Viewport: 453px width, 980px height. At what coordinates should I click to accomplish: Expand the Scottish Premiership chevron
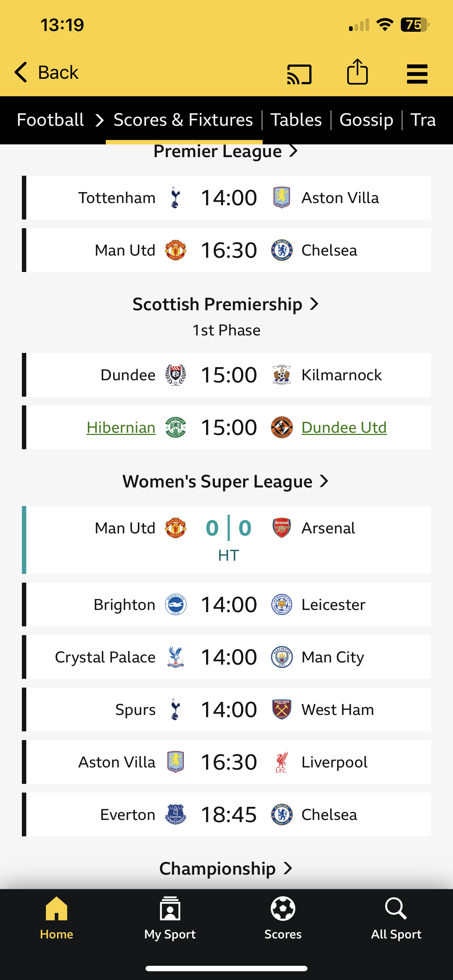(x=314, y=304)
